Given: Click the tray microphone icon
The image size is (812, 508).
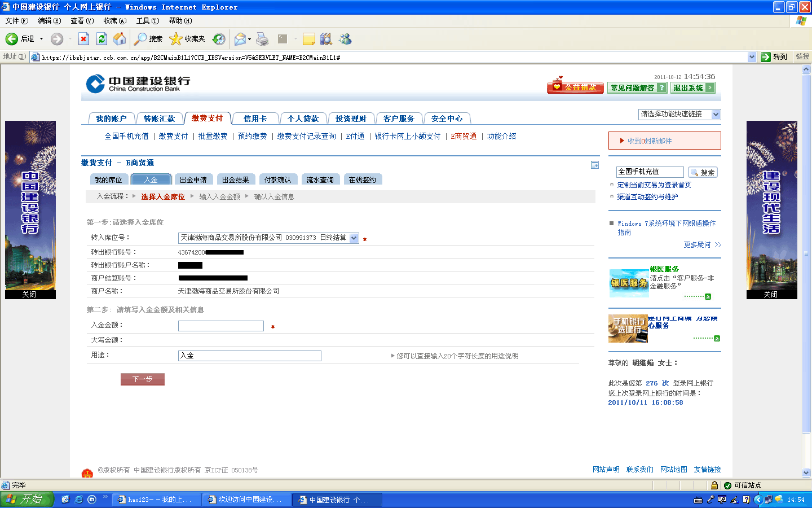Looking at the screenshot, I should [x=710, y=500].
